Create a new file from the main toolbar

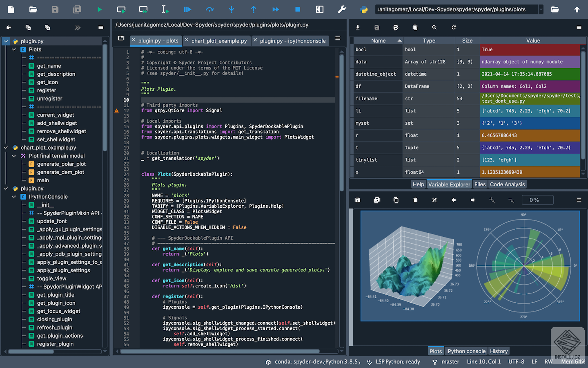click(x=11, y=9)
